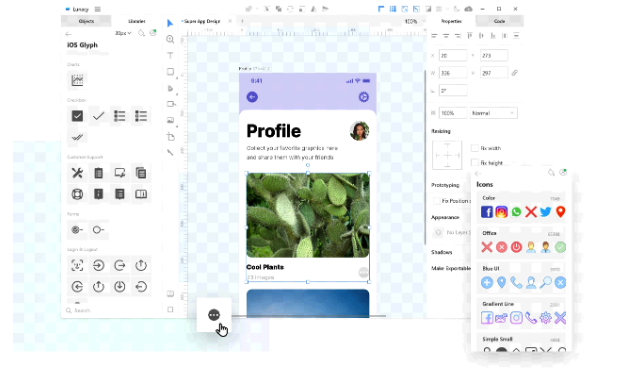Image resolution: width=627 pixels, height=388 pixels.
Task: Enable the Fix height checkbox
Action: [x=475, y=162]
